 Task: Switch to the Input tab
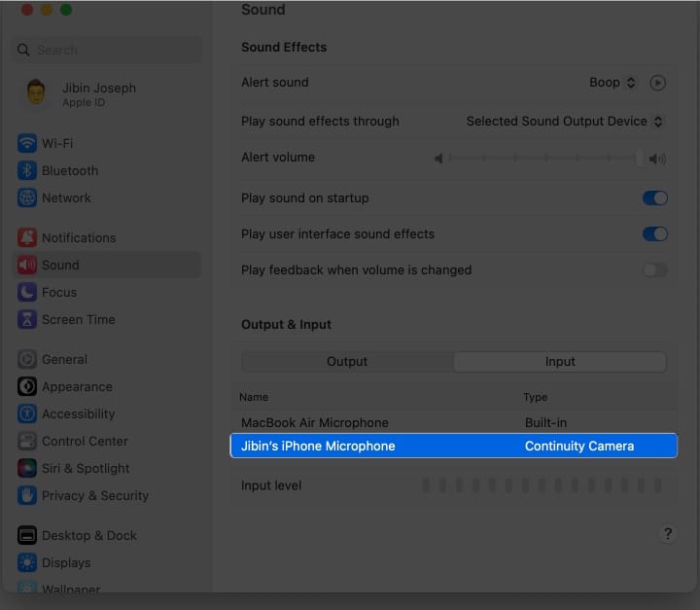pos(560,362)
